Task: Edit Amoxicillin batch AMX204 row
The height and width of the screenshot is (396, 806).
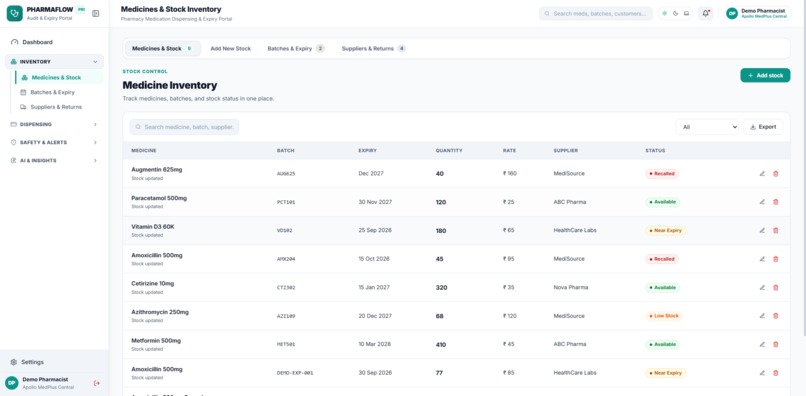Action: (x=762, y=259)
